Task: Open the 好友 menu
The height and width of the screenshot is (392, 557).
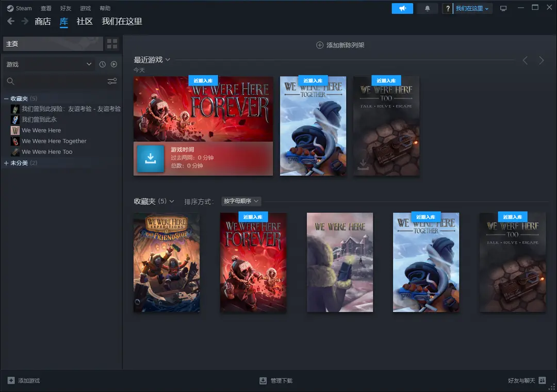Action: (65, 8)
